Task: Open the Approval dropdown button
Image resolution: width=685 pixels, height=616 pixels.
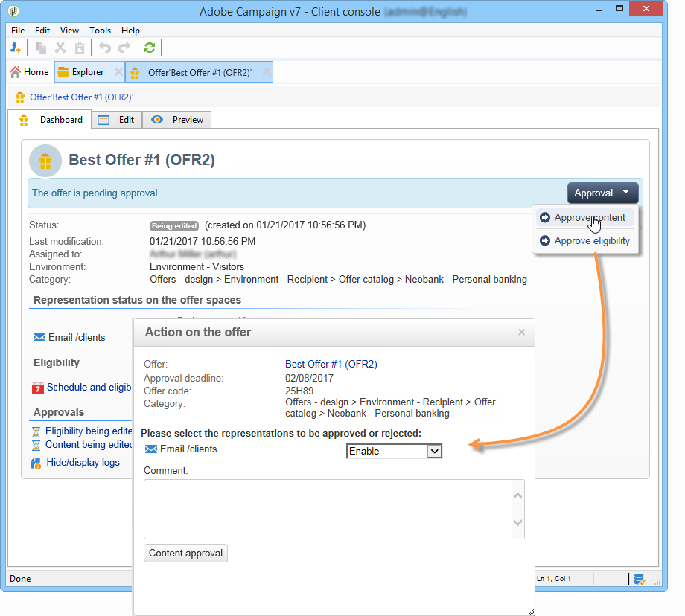Action: [x=602, y=193]
